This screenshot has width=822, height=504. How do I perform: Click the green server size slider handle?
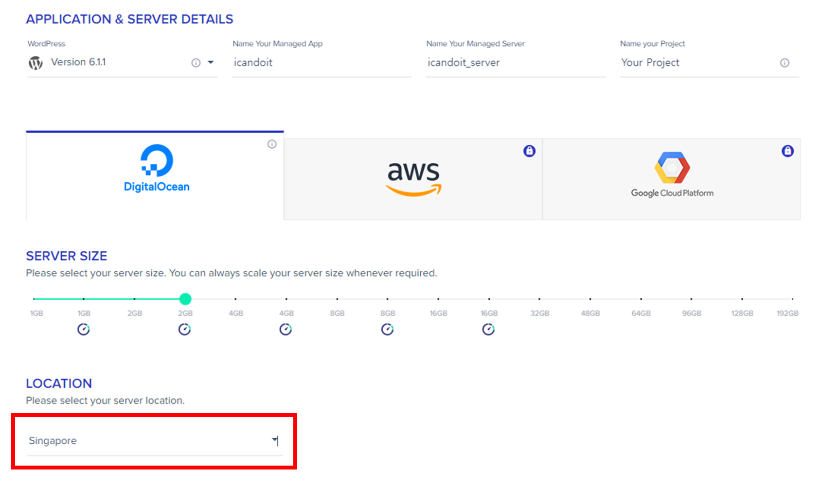(185, 299)
